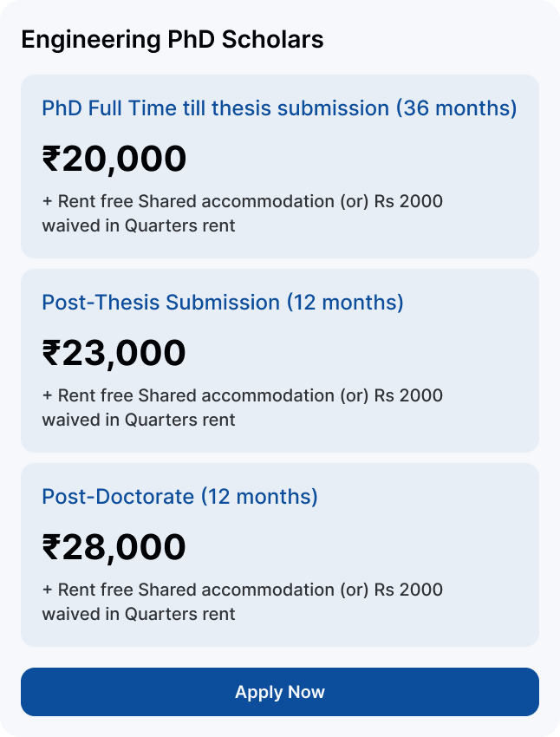Click the Apply Now button
Viewport: 560px width, 737px height.
[x=280, y=692]
